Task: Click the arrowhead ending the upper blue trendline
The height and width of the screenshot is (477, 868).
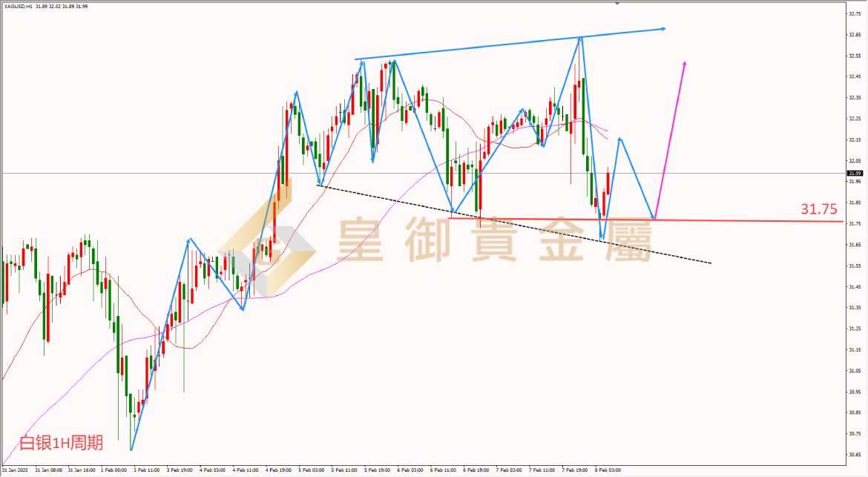Action: pos(662,28)
